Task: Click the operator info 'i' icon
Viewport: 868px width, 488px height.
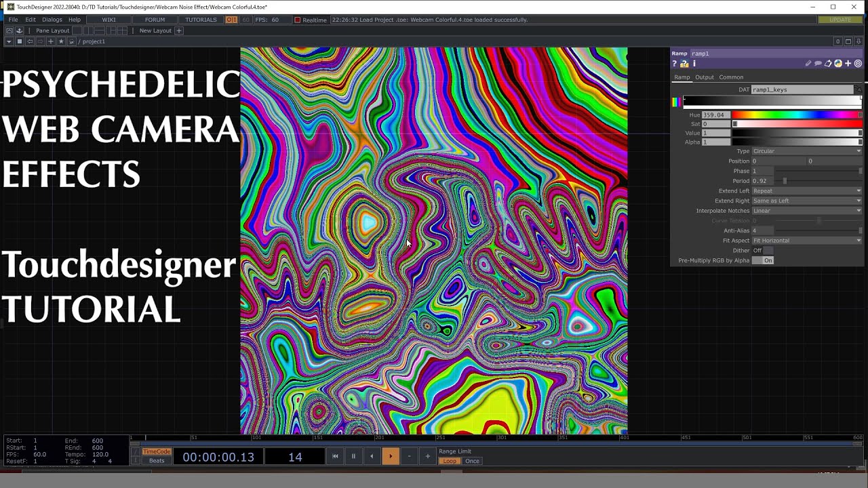Action: [694, 64]
